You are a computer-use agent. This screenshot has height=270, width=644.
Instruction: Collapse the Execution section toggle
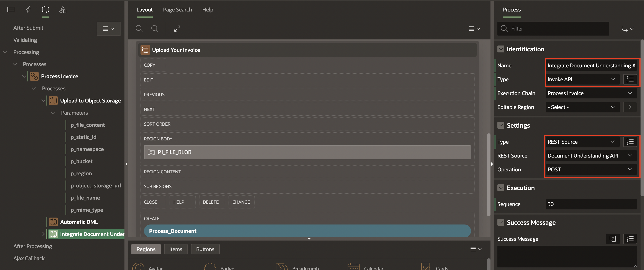pos(501,188)
